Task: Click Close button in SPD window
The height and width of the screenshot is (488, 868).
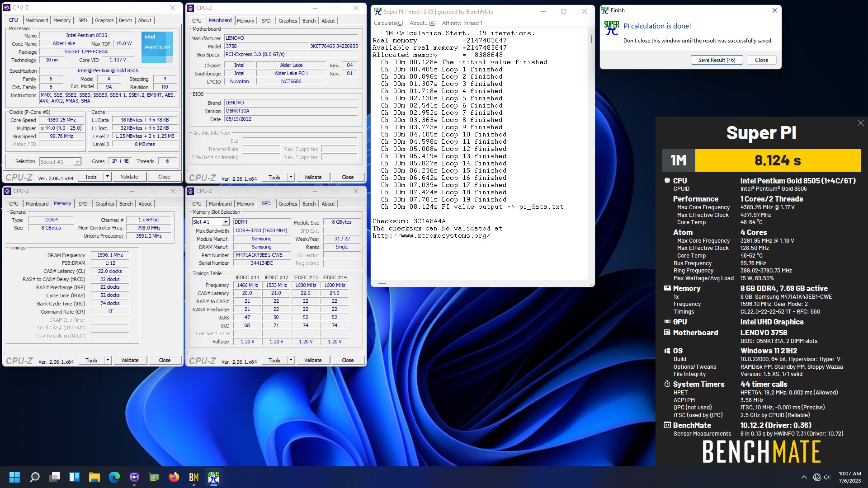Action: [348, 360]
